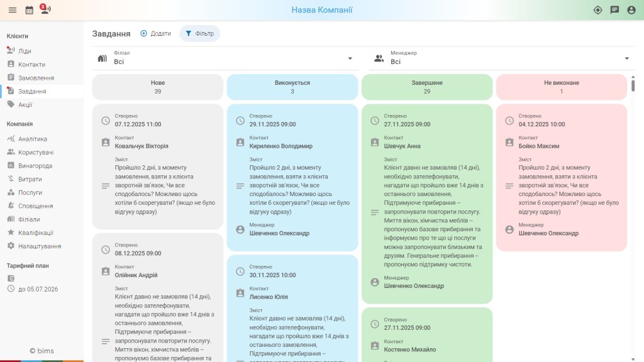Click tariff expiry date до 05.07.2026
Image resolution: width=644 pixels, height=362 pixels.
tap(38, 289)
